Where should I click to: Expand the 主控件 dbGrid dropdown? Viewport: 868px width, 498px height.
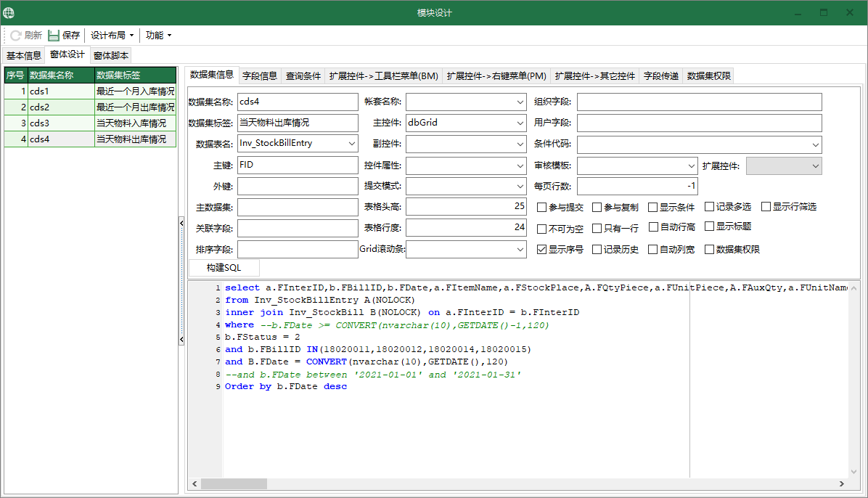point(520,123)
